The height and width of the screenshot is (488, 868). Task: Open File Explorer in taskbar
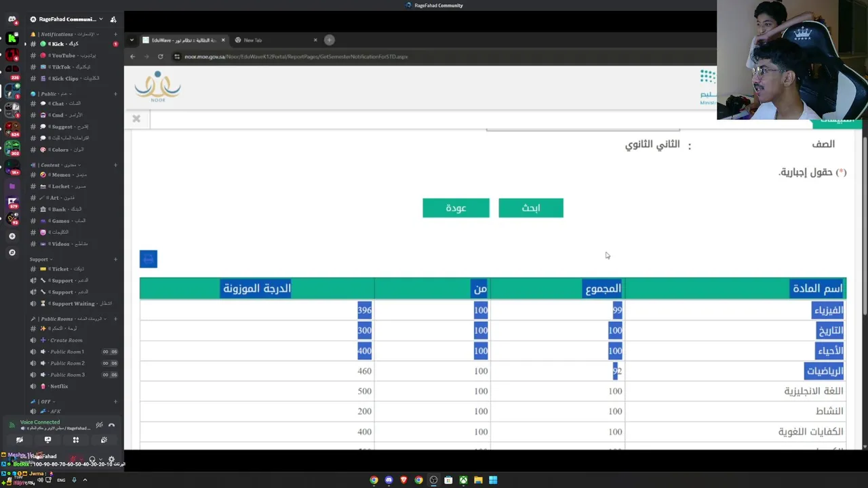[x=478, y=480]
